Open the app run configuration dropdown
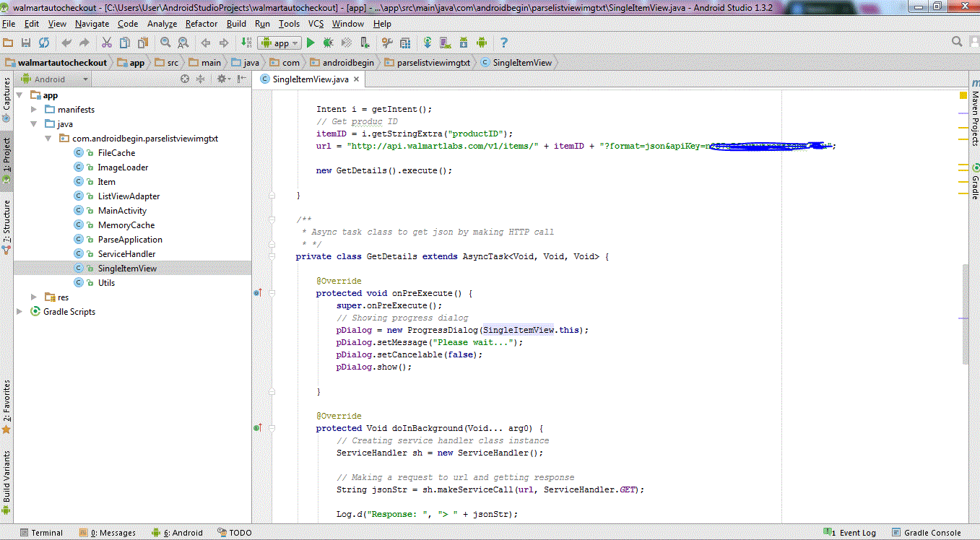The width and height of the screenshot is (980, 540). [279, 43]
